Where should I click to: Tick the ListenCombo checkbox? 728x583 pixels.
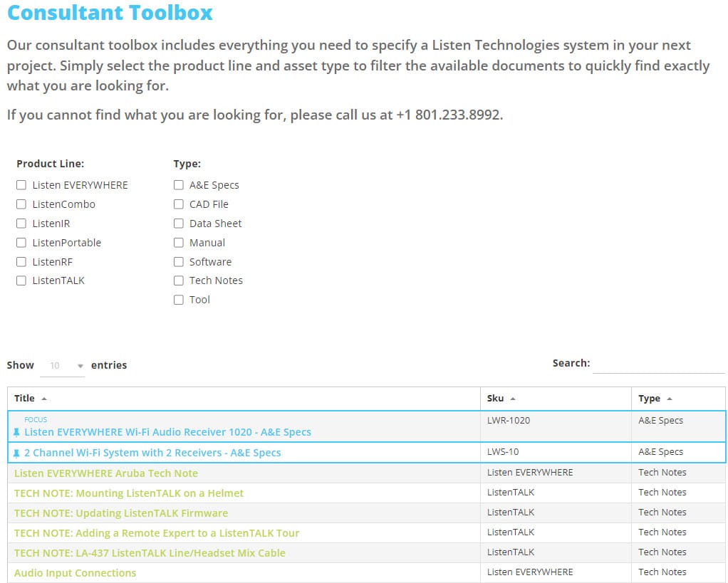tap(21, 204)
